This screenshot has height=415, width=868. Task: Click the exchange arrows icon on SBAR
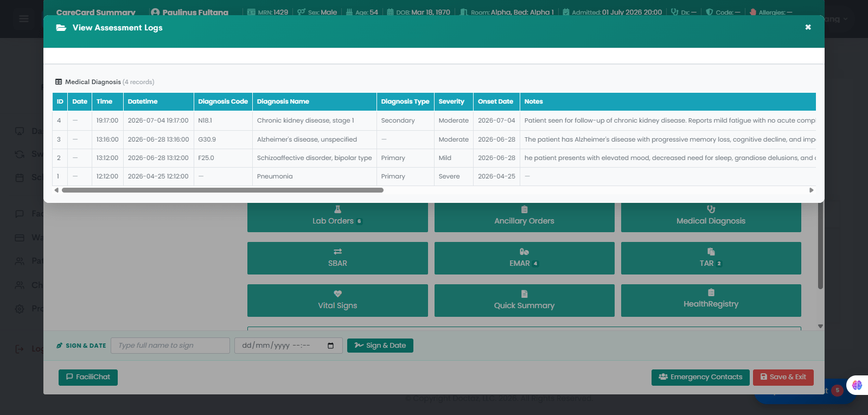click(337, 252)
